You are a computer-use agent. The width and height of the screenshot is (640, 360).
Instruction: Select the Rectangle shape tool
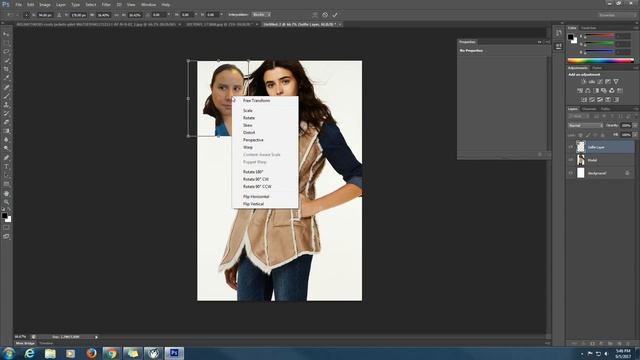(x=6, y=184)
